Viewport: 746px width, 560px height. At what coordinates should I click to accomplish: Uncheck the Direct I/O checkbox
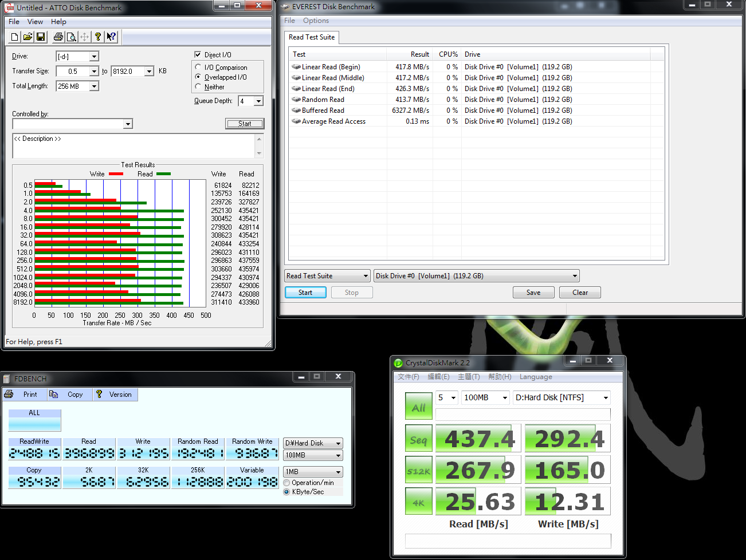198,55
